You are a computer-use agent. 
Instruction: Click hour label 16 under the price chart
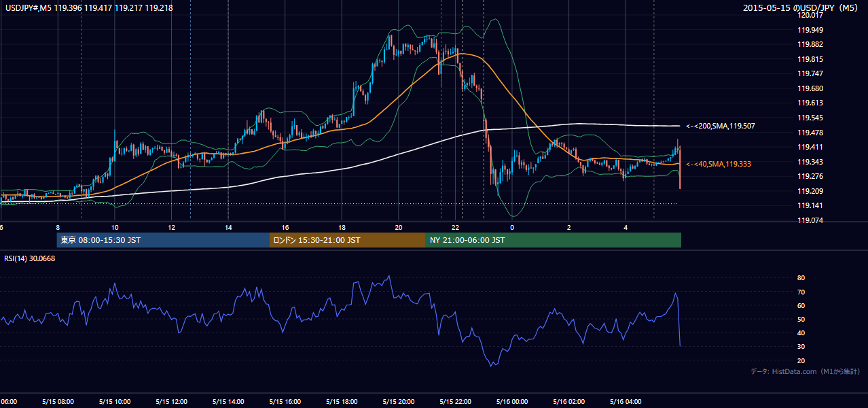285,227
